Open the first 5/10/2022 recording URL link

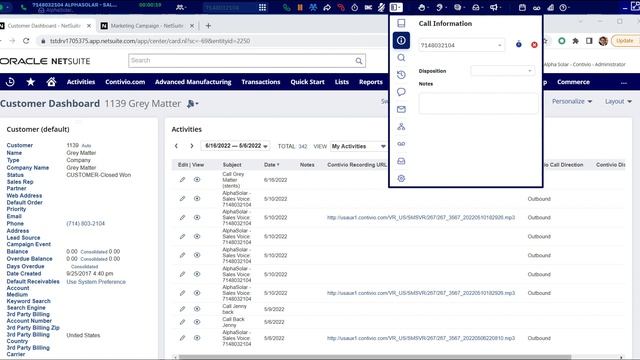coord(421,218)
